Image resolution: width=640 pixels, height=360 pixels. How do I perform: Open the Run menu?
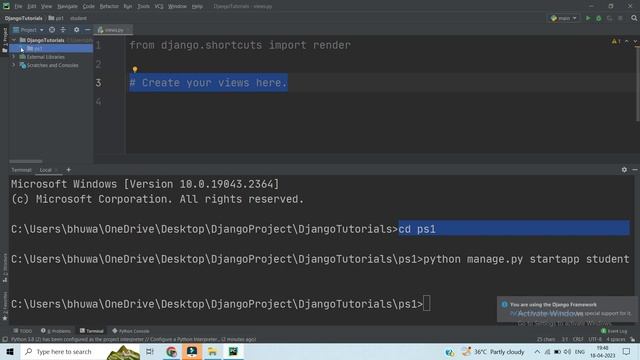(x=128, y=7)
